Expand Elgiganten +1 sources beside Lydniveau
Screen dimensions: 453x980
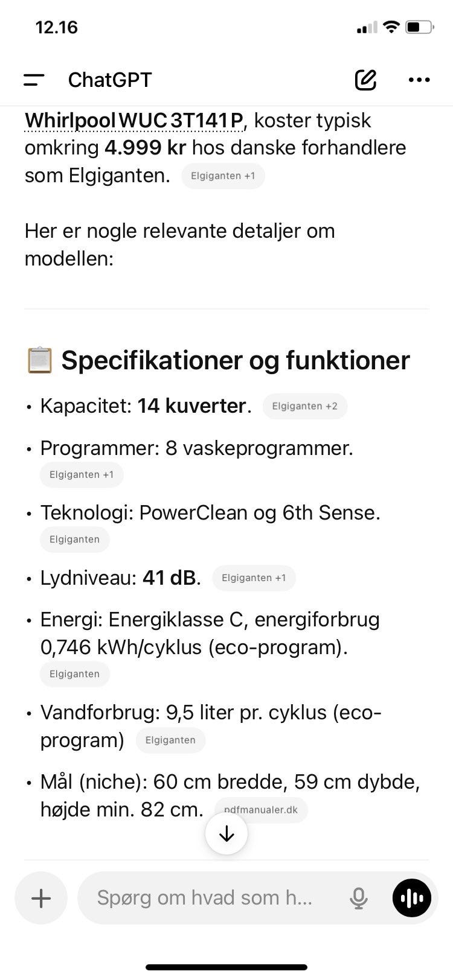tap(254, 578)
